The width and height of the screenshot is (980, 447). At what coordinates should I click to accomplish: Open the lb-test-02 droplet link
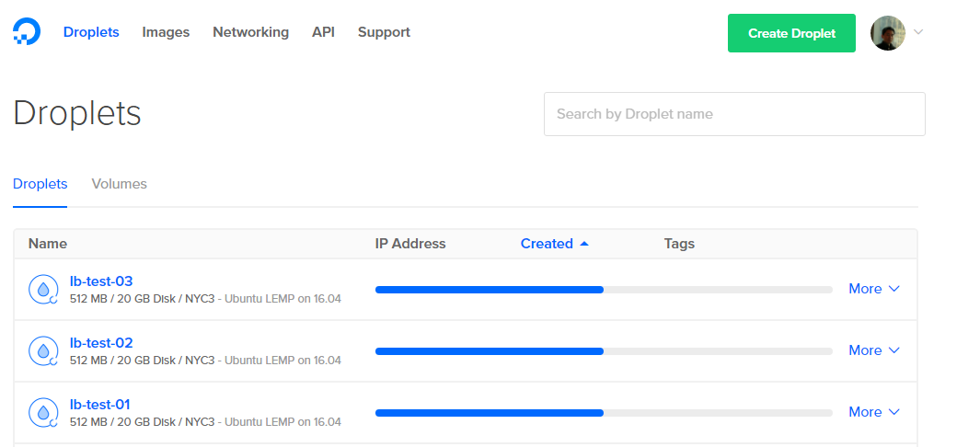tap(101, 343)
